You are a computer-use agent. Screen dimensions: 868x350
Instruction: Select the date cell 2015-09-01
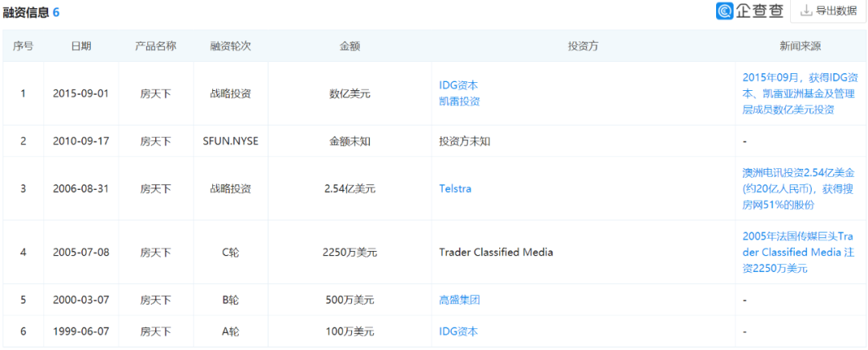pos(81,93)
